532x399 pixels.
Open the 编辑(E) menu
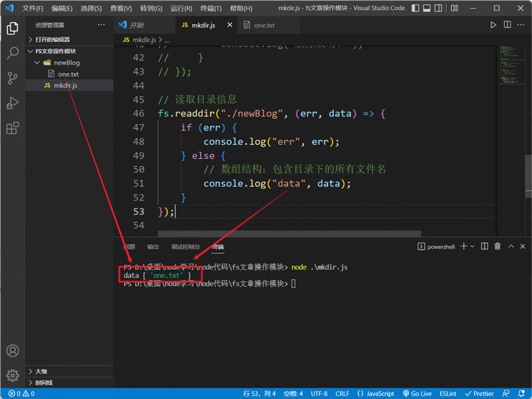(62, 8)
